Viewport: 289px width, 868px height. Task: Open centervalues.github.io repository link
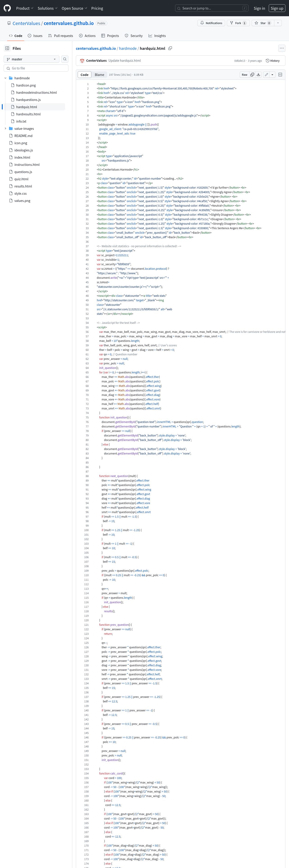coord(69,23)
